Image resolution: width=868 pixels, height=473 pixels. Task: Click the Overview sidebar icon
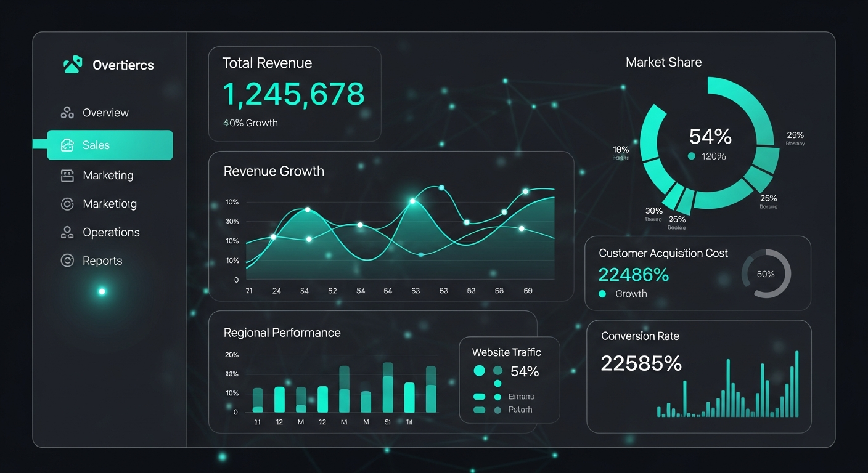(x=67, y=113)
